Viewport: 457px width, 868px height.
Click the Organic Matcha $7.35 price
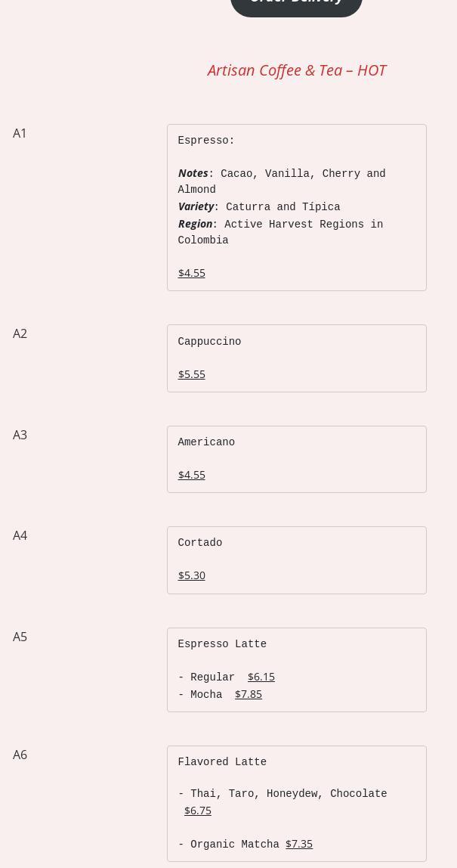299,844
